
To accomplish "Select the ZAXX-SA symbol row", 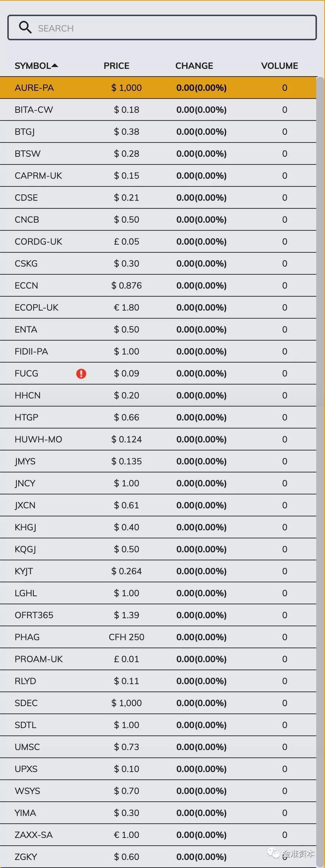I will click(158, 835).
